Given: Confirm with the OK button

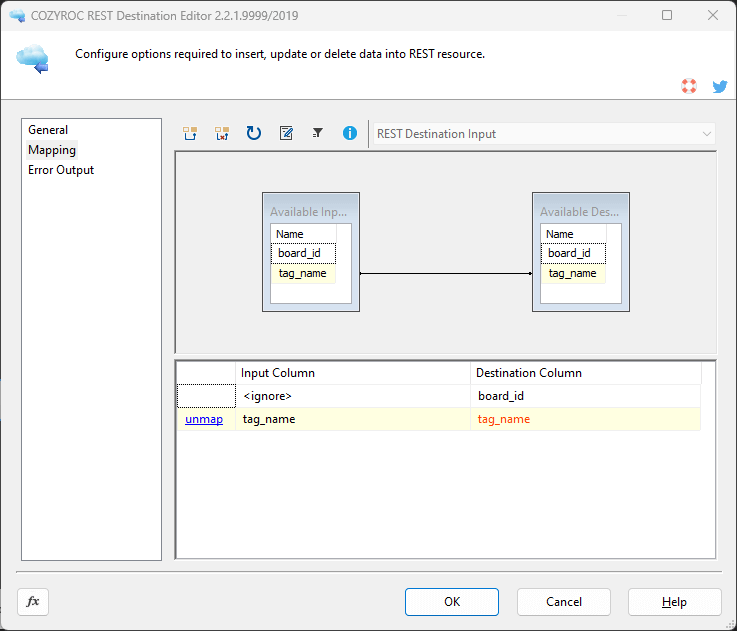Looking at the screenshot, I should tap(452, 601).
